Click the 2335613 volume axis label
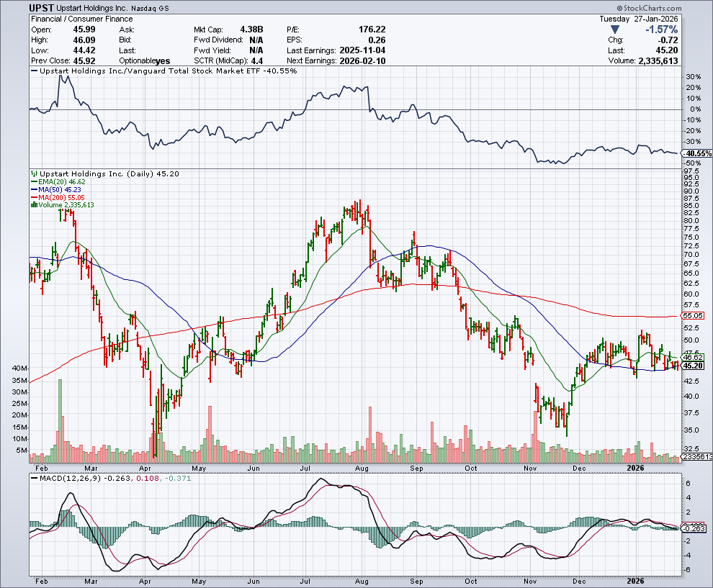713x588 pixels. coord(697,457)
